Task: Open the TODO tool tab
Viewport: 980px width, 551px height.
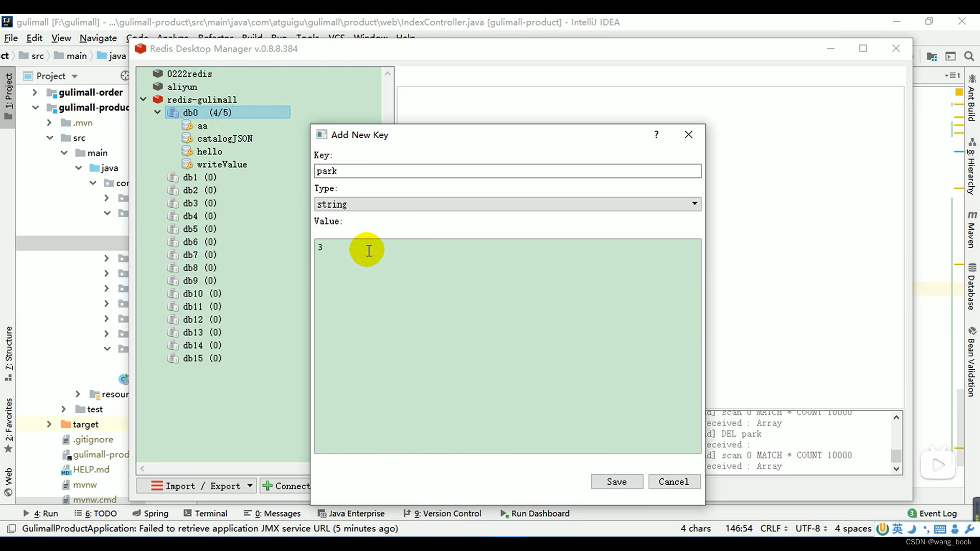Action: click(95, 513)
